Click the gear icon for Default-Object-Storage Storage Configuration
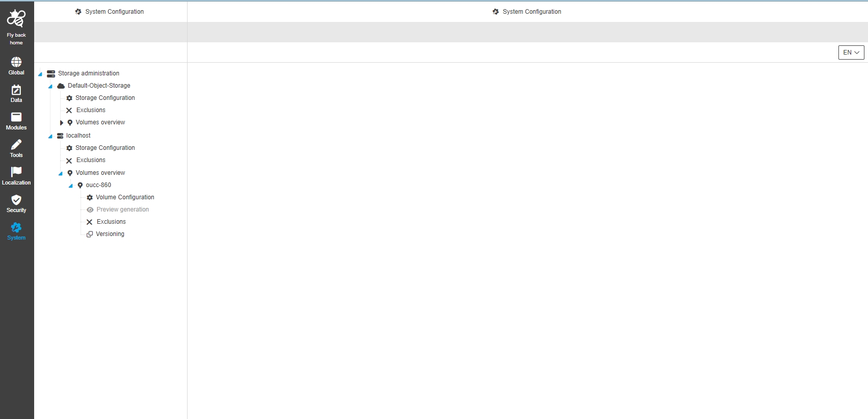 pyautogui.click(x=69, y=98)
